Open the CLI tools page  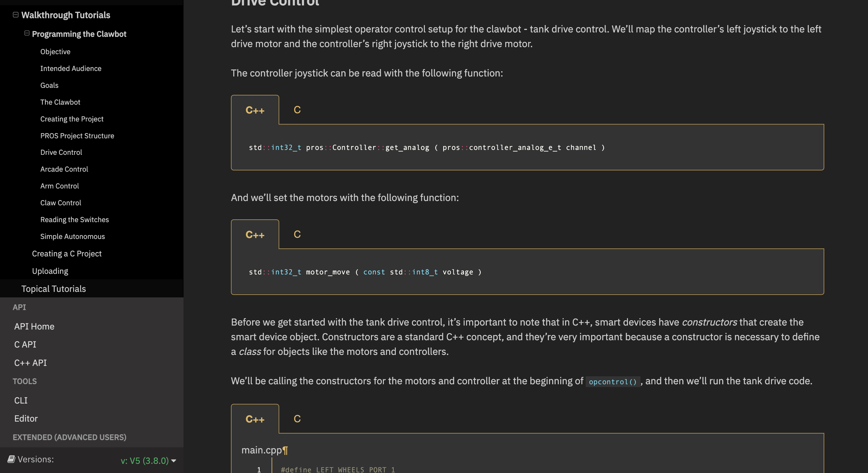tap(21, 400)
